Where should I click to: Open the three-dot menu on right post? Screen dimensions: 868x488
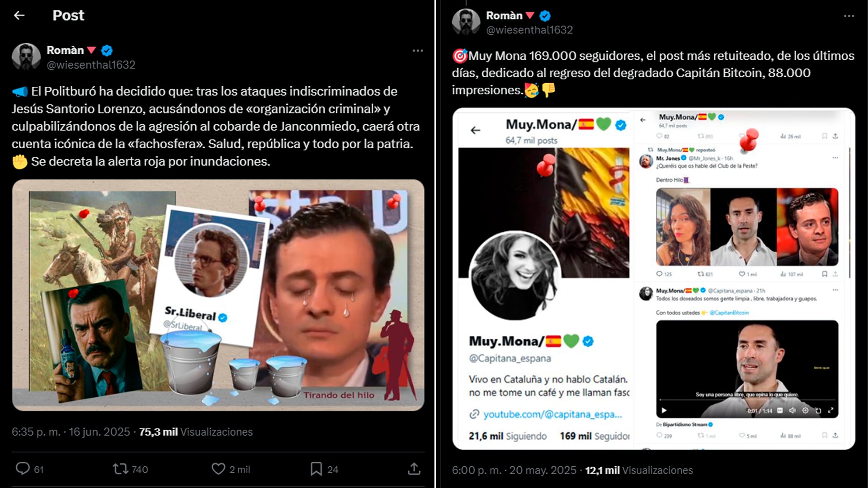pyautogui.click(x=849, y=16)
